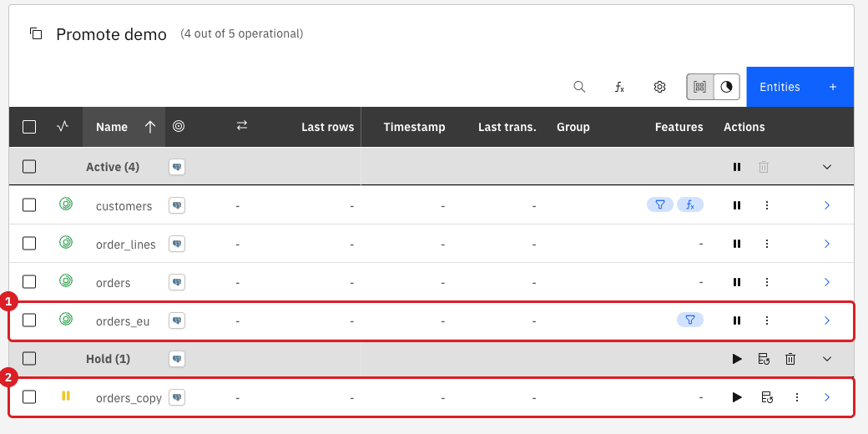Collapse the Hold (1) group
This screenshot has width=868, height=434.
(x=827, y=359)
